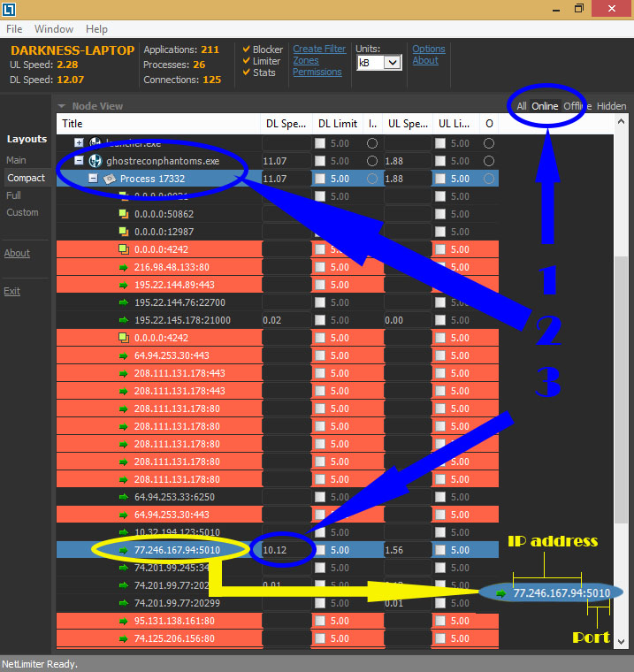The image size is (634, 672).
Task: Select the Full layout
Action: [x=13, y=195]
